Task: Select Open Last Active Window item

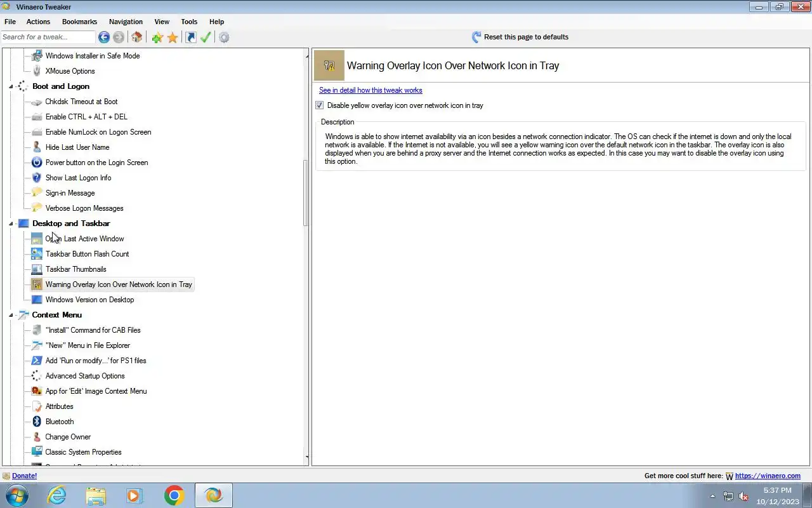Action: point(84,239)
